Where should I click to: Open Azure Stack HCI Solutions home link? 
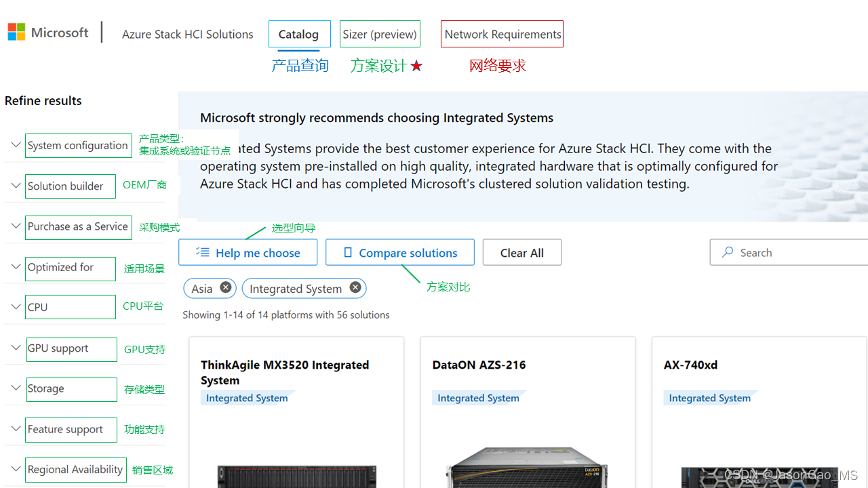pos(188,34)
